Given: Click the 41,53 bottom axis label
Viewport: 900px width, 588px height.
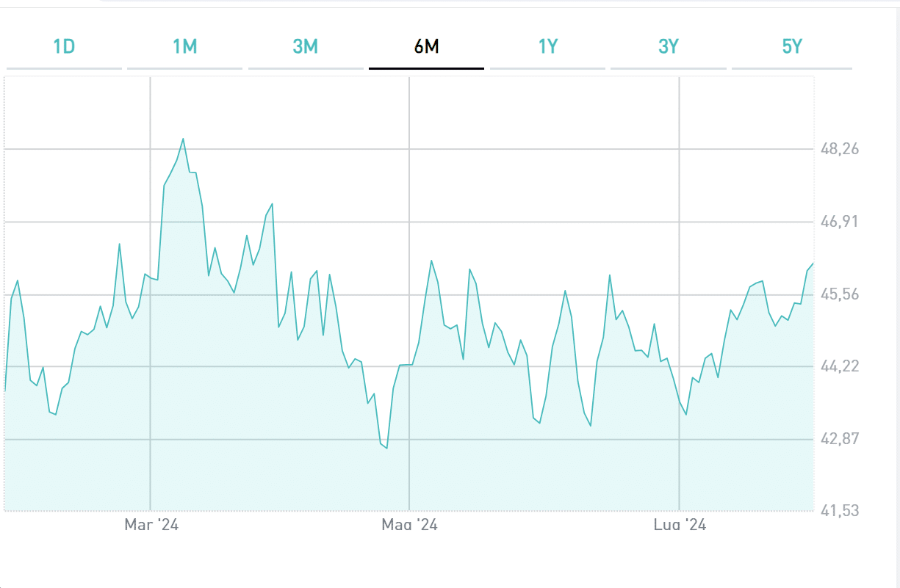Looking at the screenshot, I should click(x=840, y=511).
